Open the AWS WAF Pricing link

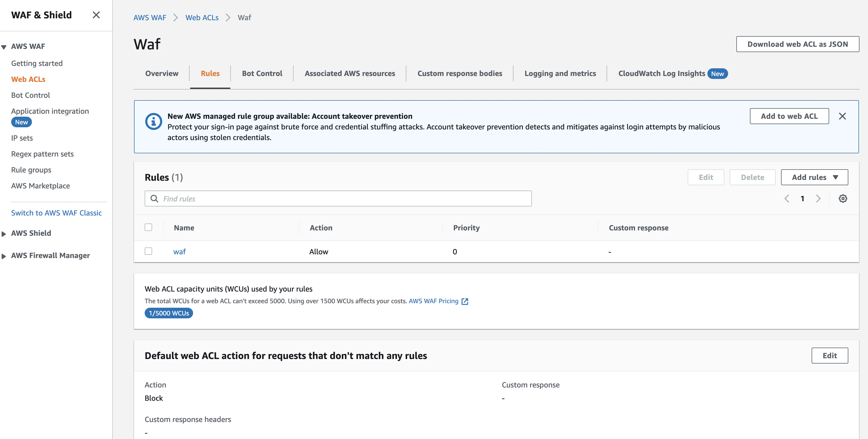pos(433,301)
